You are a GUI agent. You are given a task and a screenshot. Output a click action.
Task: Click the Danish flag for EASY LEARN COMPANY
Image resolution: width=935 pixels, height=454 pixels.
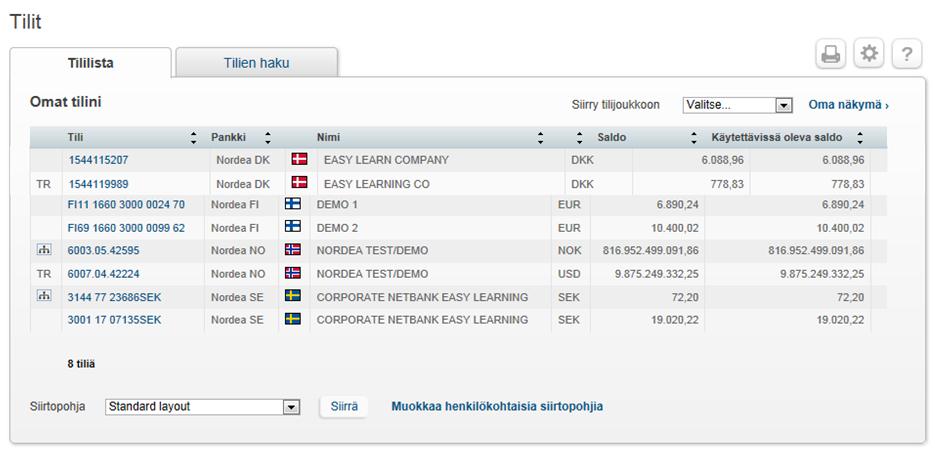click(299, 159)
